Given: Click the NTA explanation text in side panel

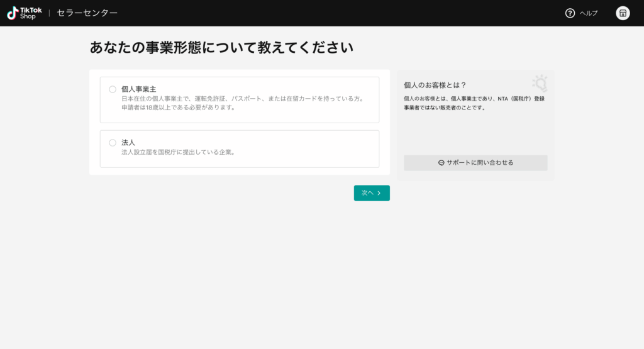Looking at the screenshot, I should (475, 103).
